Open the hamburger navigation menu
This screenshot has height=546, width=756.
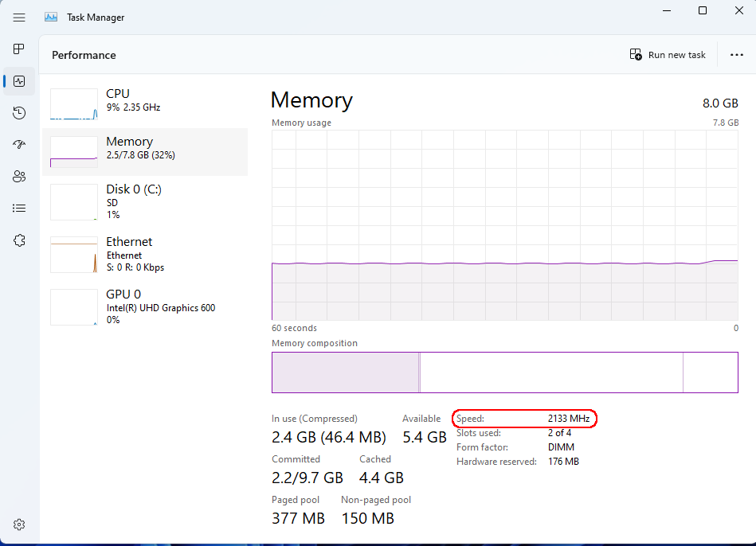click(19, 18)
